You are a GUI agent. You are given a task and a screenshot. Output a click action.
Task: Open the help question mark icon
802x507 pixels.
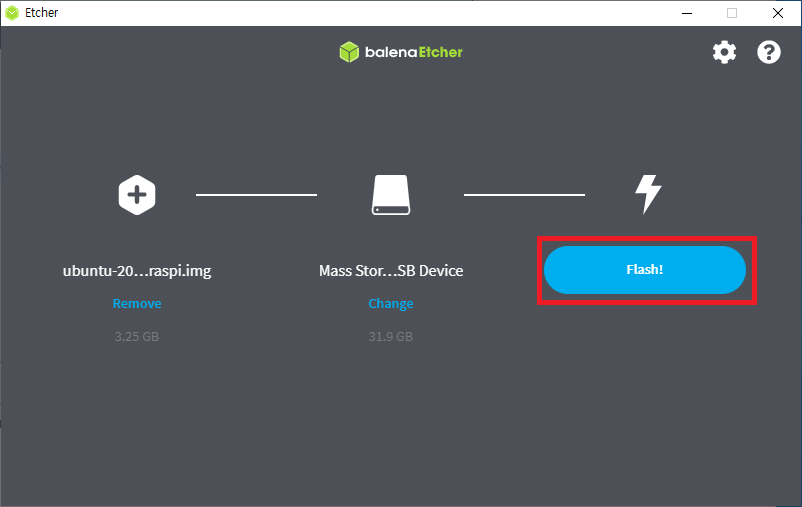pos(769,52)
